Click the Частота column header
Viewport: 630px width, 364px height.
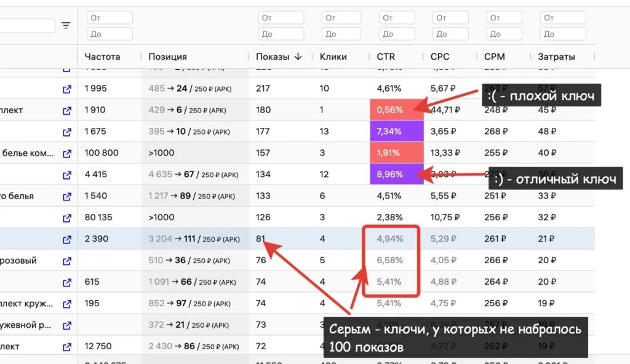(x=102, y=57)
